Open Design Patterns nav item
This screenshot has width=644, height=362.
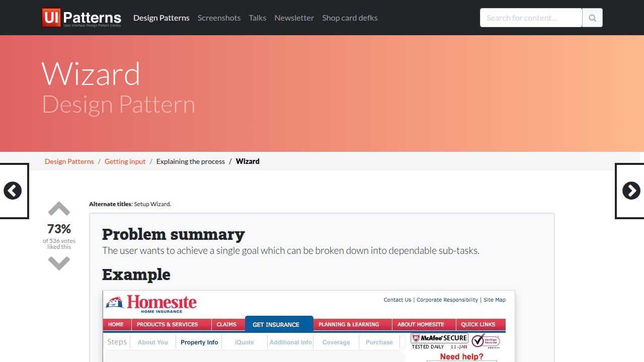[x=162, y=18]
